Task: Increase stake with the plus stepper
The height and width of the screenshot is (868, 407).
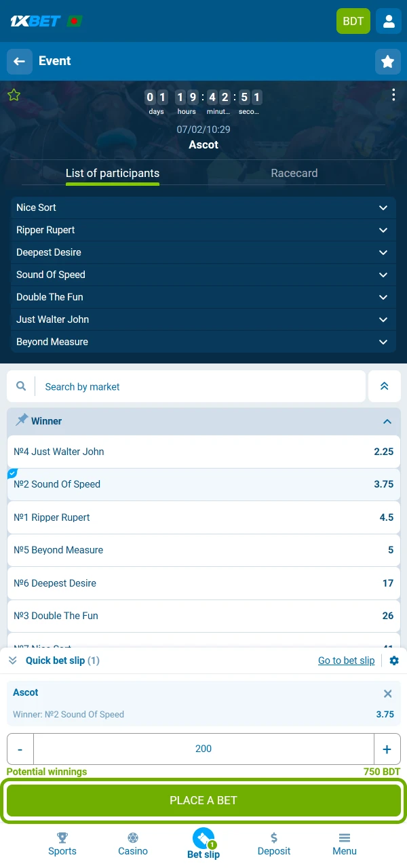Action: click(387, 749)
